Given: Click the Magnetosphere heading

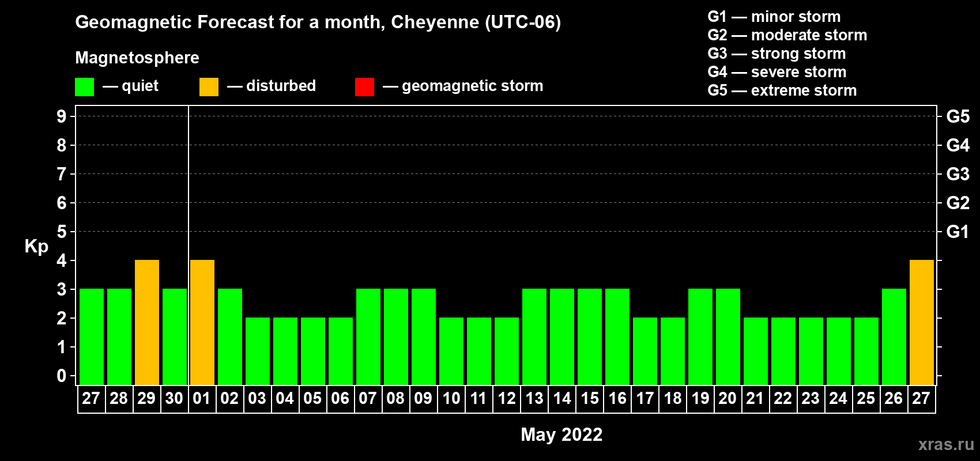Looking at the screenshot, I should coord(137,58).
